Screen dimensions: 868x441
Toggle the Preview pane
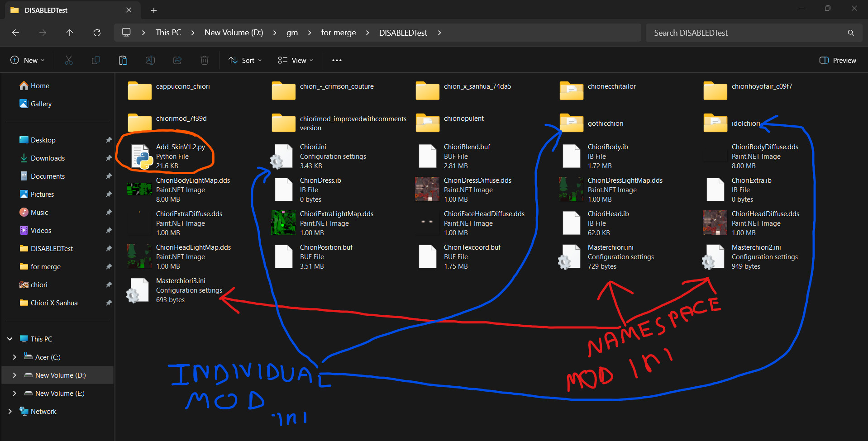837,60
